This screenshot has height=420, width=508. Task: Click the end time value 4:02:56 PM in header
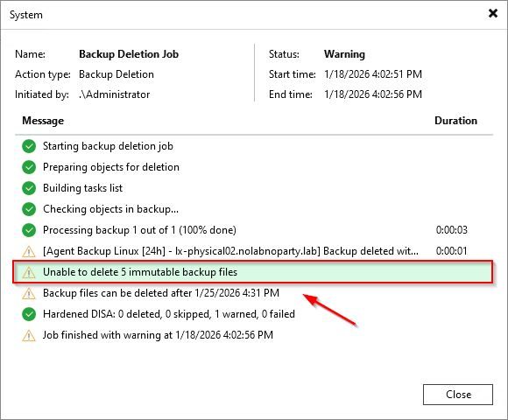(x=373, y=94)
